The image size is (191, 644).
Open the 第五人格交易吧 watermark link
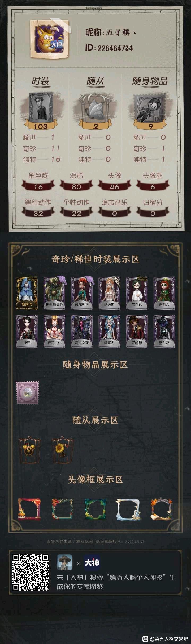tap(167, 638)
